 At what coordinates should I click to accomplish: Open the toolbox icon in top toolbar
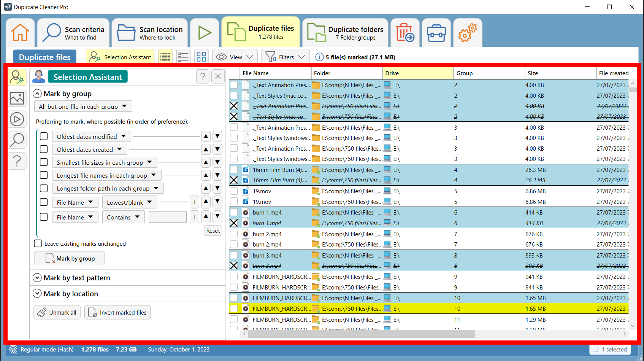click(436, 32)
